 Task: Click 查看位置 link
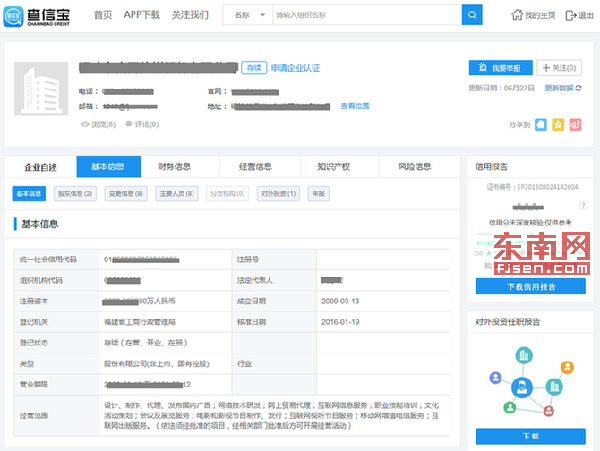tap(355, 106)
